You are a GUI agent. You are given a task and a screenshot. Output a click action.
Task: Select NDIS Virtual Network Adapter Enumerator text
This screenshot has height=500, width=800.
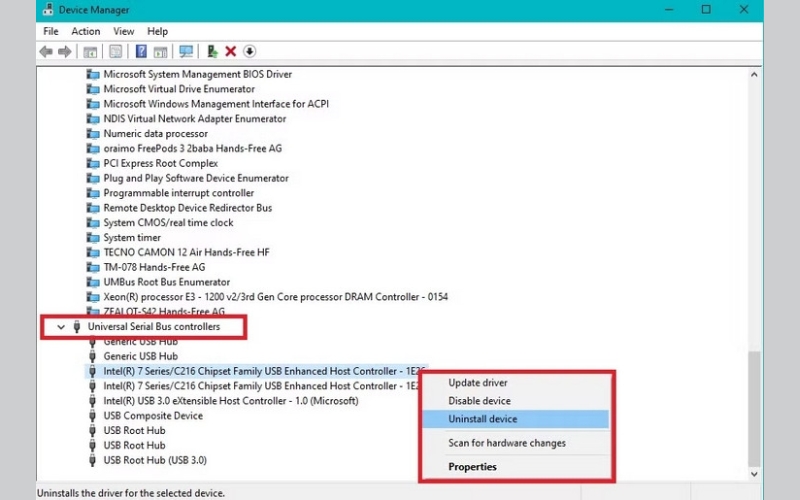[194, 118]
